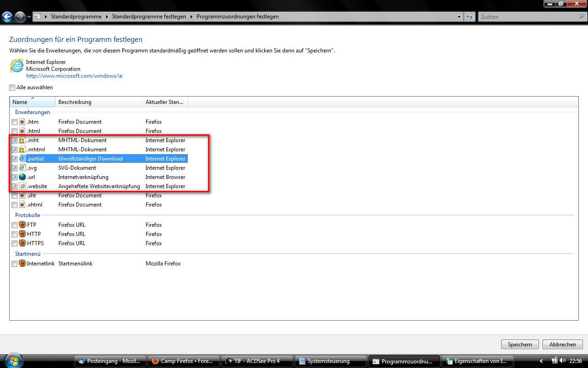Viewport: 588px width, 368px height.
Task: Select the 'Unvollständiger Download' row text
Action: (x=90, y=159)
